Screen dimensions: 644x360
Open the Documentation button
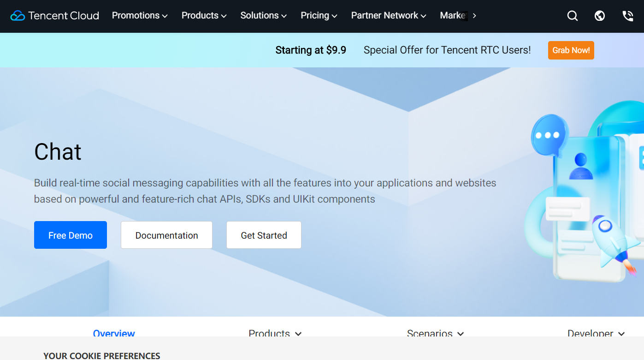coord(166,235)
